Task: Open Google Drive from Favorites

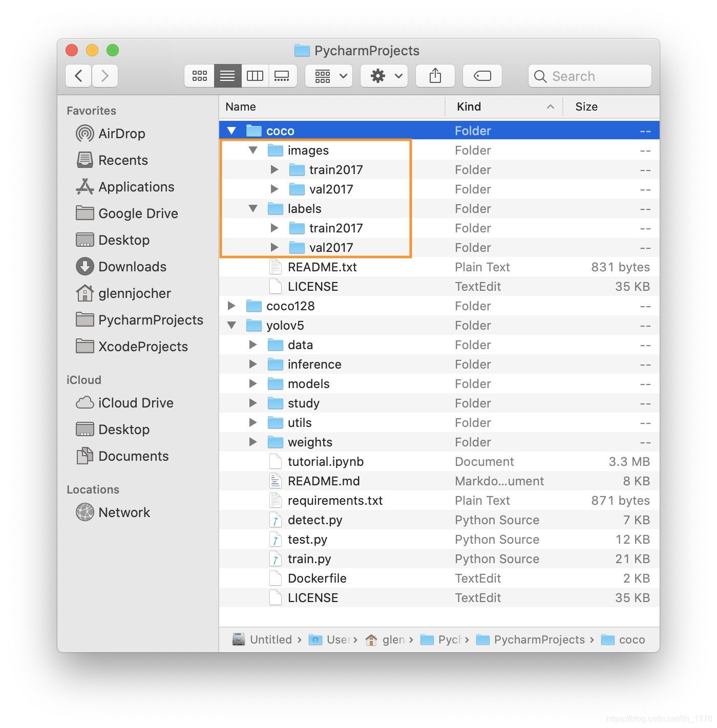Action: pos(138,213)
